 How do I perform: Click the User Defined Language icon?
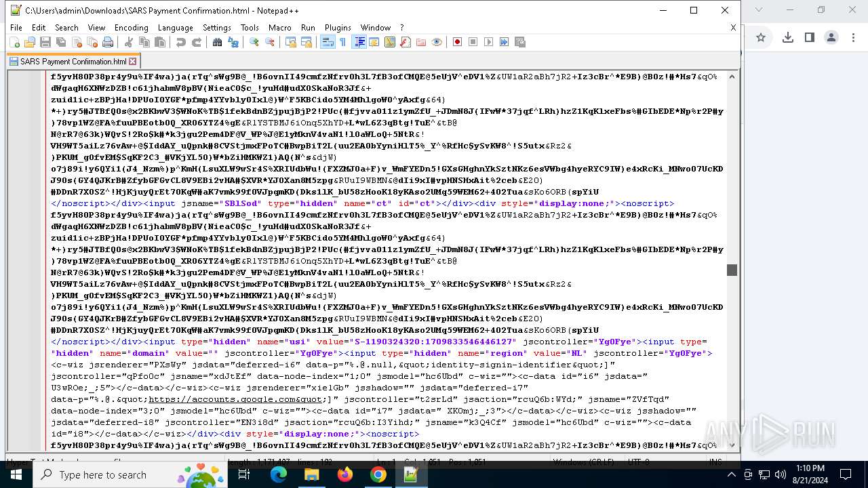click(374, 42)
